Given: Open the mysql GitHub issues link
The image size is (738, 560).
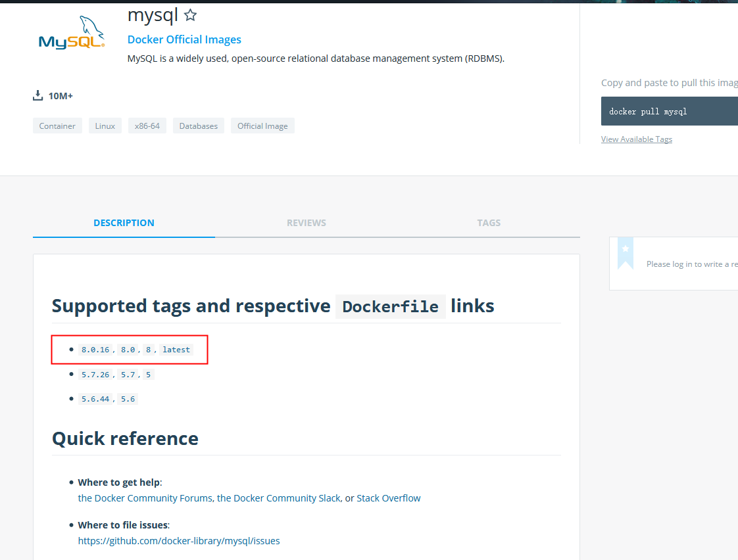Looking at the screenshot, I should coord(179,541).
